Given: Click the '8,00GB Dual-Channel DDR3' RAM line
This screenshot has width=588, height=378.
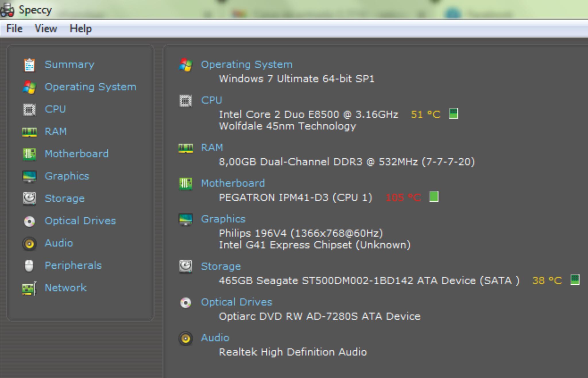Looking at the screenshot, I should click(x=347, y=162).
